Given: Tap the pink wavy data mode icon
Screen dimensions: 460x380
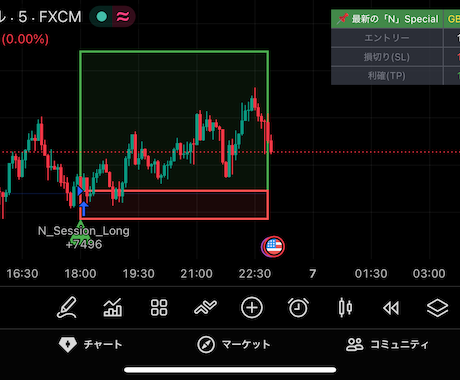Looking at the screenshot, I should (x=123, y=17).
